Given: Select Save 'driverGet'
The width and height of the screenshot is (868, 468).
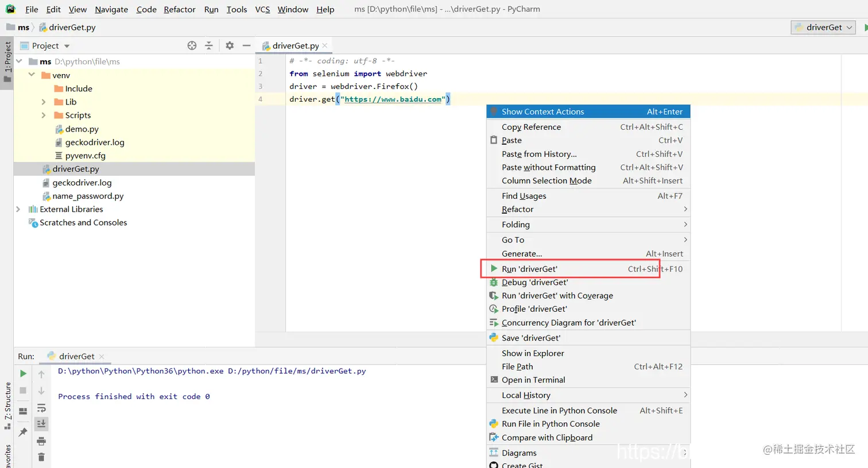Looking at the screenshot, I should click(588, 338).
